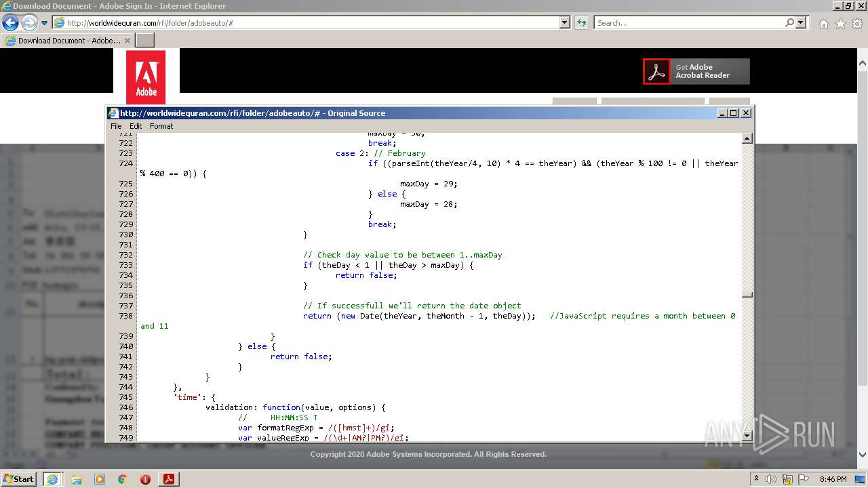Click the '// If successfull' comment line

pyautogui.click(x=412, y=306)
